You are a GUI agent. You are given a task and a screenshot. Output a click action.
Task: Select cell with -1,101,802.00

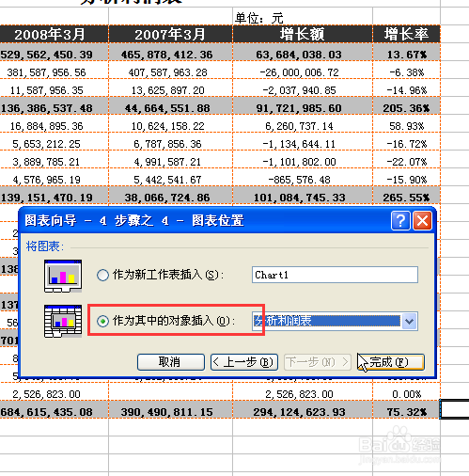pos(303,159)
